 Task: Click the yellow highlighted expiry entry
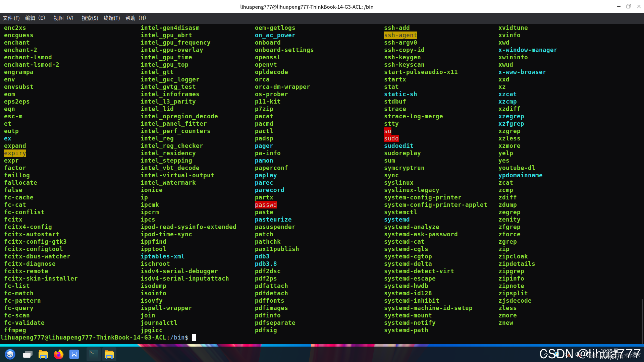click(x=15, y=153)
